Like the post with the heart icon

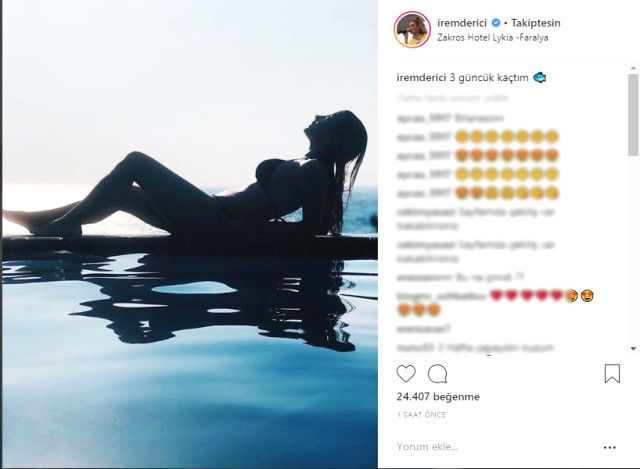pyautogui.click(x=406, y=374)
